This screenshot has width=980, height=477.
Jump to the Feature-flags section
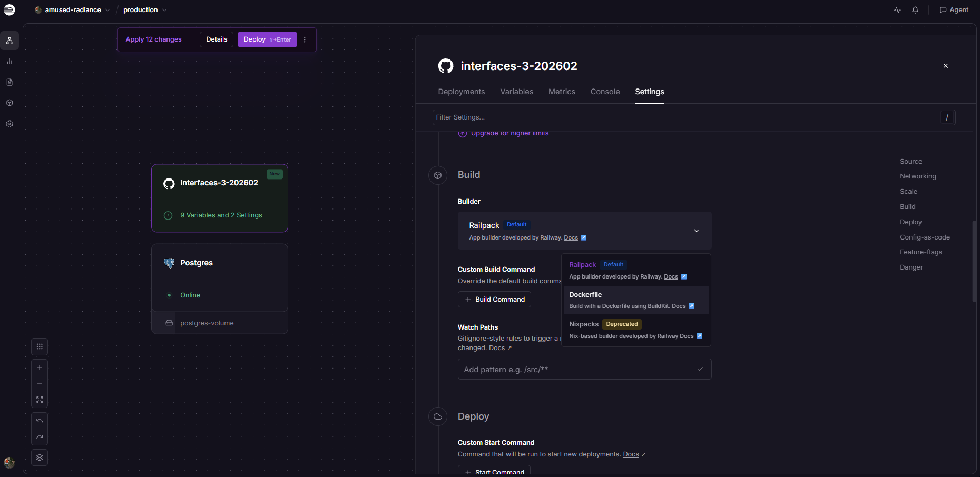(921, 252)
